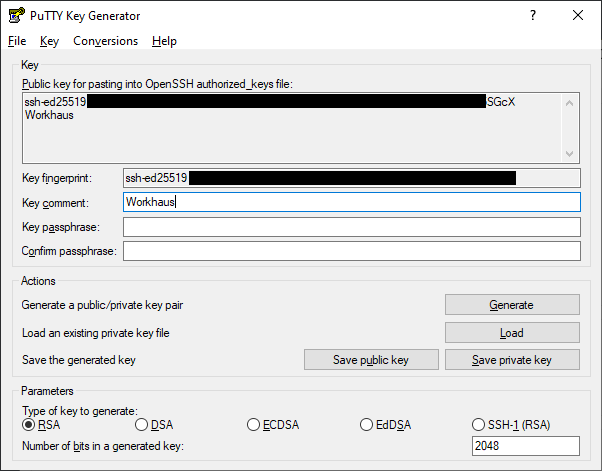
Task: Click the public key box scroll down arrow
Action: pyautogui.click(x=569, y=154)
